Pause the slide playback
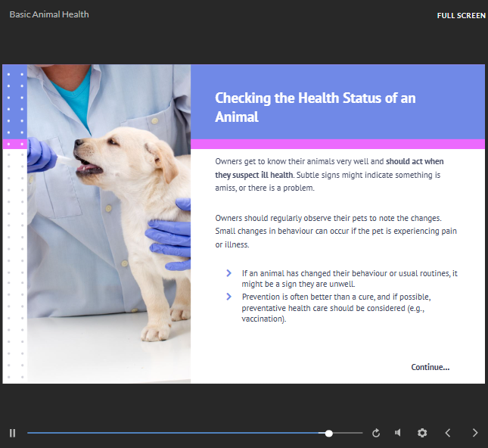Screen dimensions: 488x448 click(12, 433)
